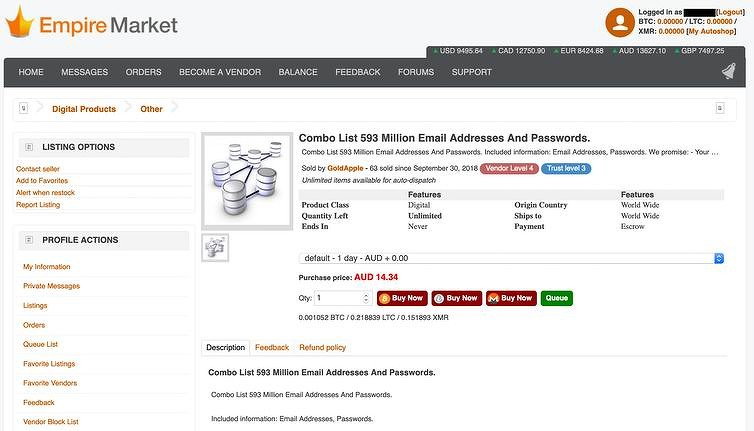Image resolution: width=754 pixels, height=431 pixels.
Task: Click the Trust level 3 badge
Action: (566, 168)
